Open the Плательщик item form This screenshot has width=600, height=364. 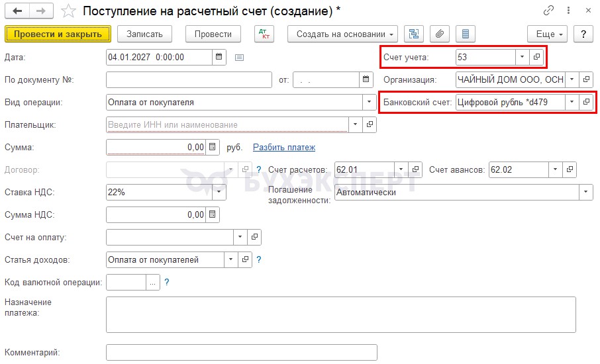(x=370, y=124)
